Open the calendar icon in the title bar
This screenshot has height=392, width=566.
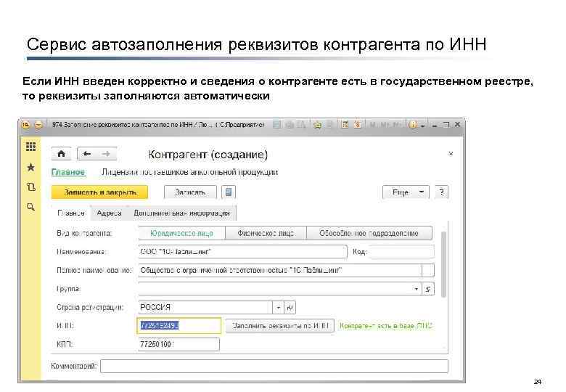pos(357,125)
